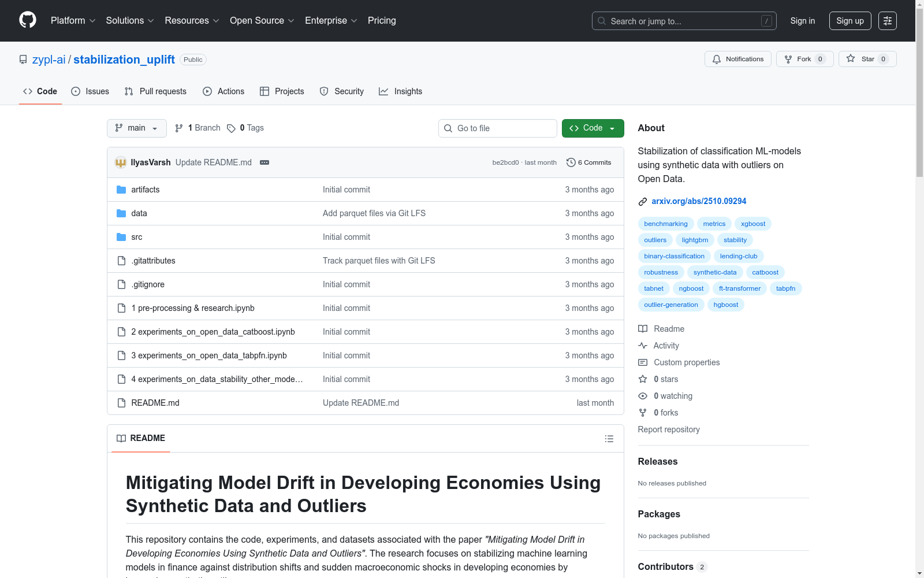This screenshot has width=924, height=578.
Task: View the 0 Tags link
Action: (x=245, y=128)
